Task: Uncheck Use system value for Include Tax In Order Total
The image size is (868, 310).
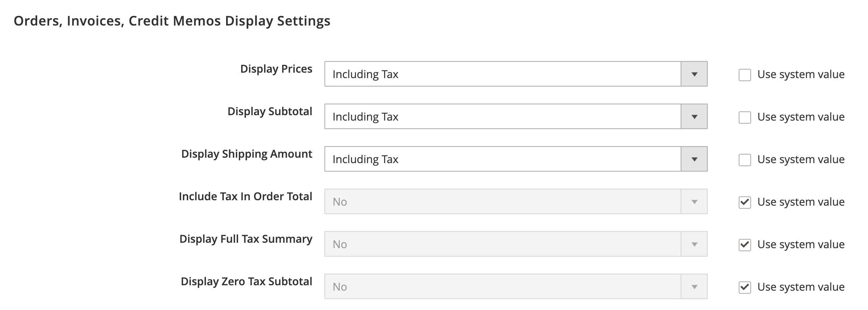Action: click(x=745, y=201)
